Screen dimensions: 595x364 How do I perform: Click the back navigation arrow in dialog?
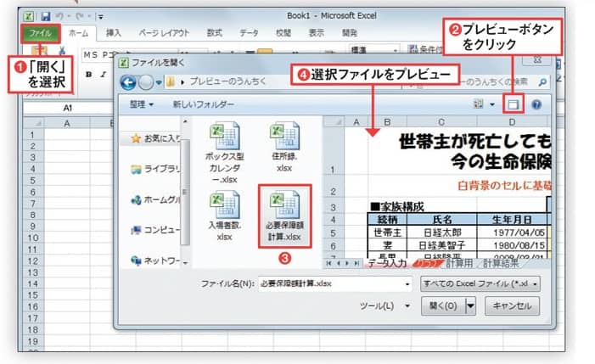(x=129, y=82)
